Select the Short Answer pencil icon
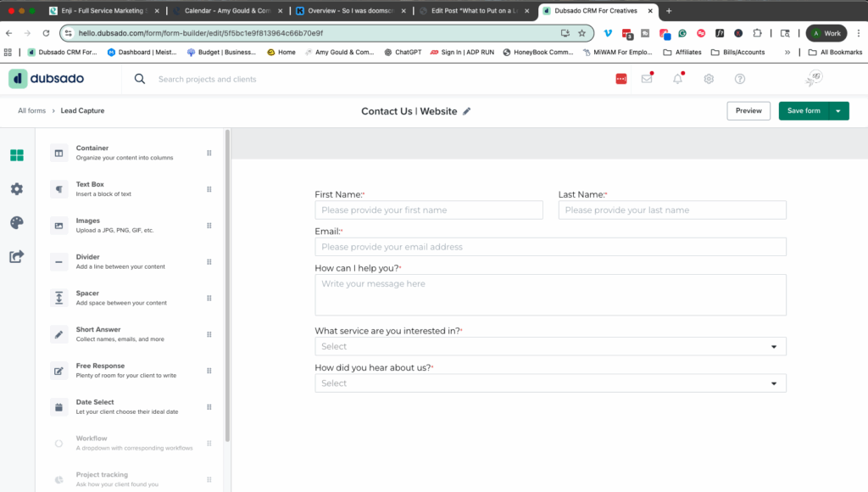 (58, 334)
